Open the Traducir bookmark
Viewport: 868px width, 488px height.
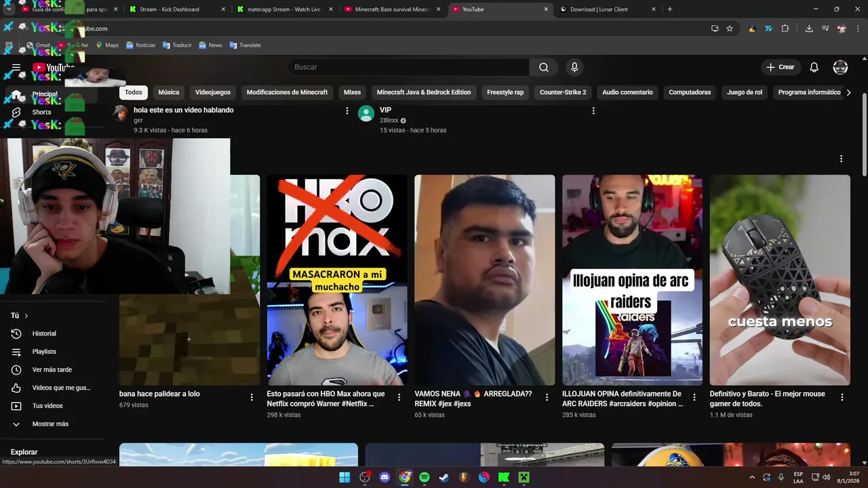tap(177, 45)
